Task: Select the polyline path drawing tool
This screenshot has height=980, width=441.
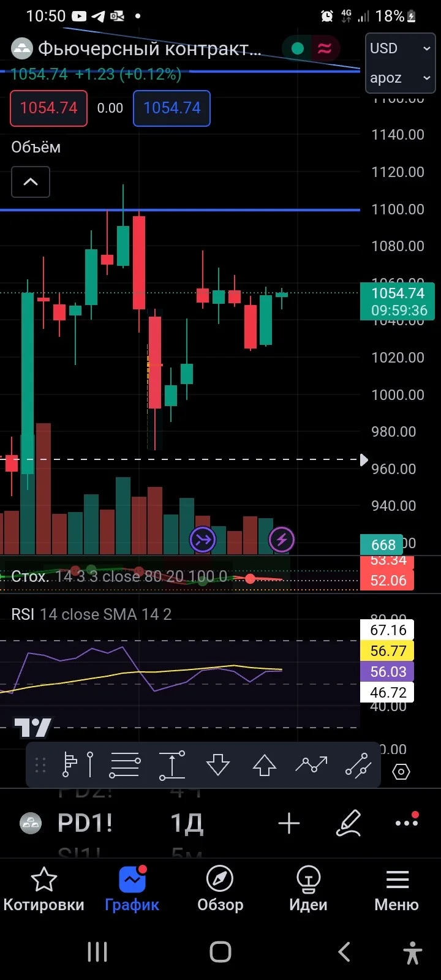Action: [x=311, y=764]
